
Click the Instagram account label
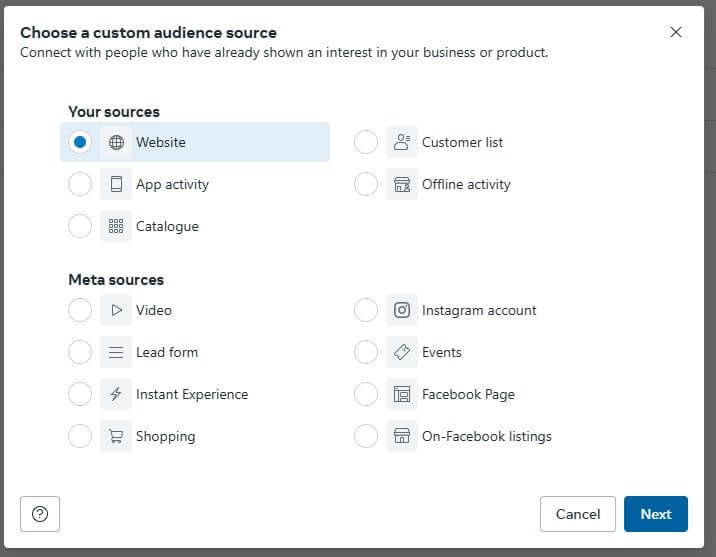[x=479, y=310]
